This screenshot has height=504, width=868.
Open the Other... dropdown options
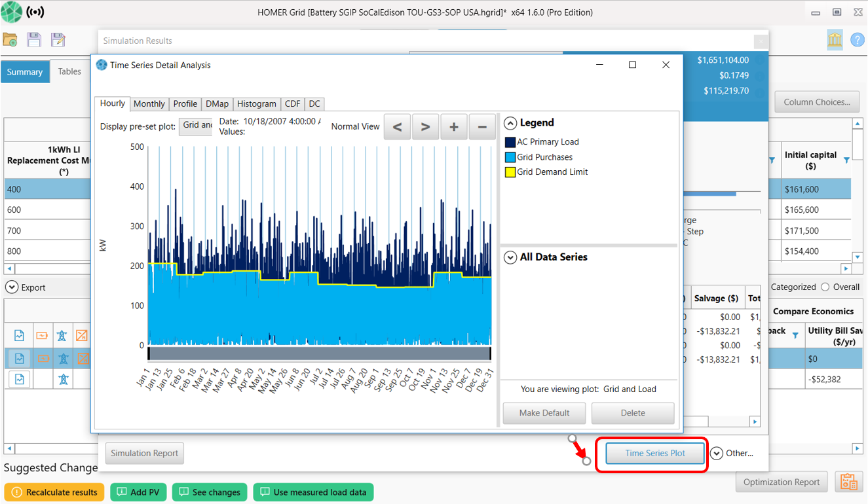pos(717,453)
